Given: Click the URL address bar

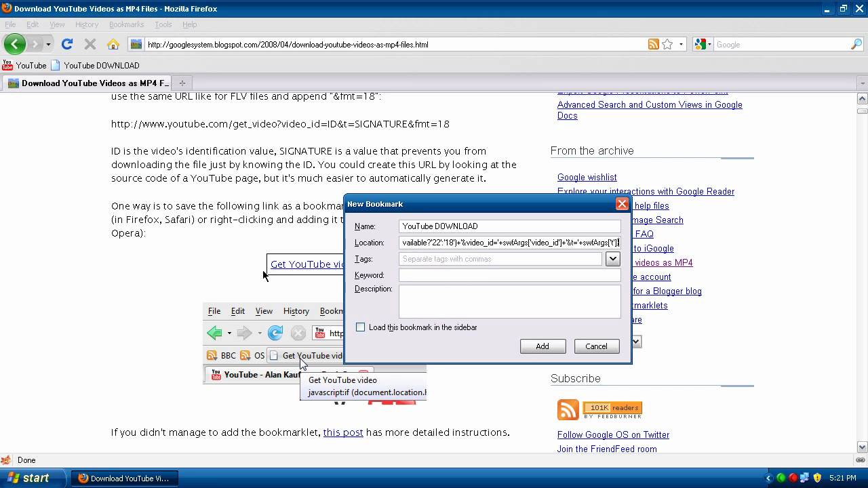Looking at the screenshot, I should [393, 44].
